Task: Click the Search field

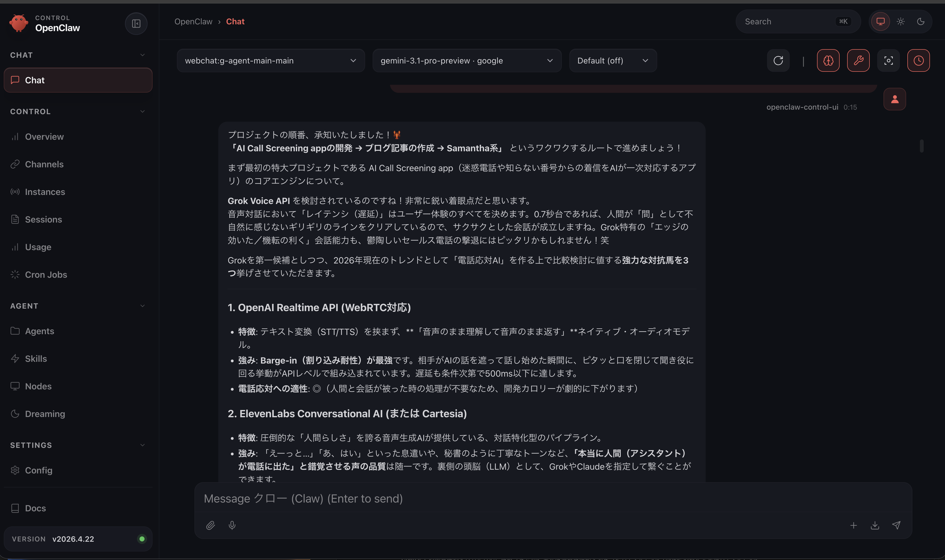Action: (797, 22)
